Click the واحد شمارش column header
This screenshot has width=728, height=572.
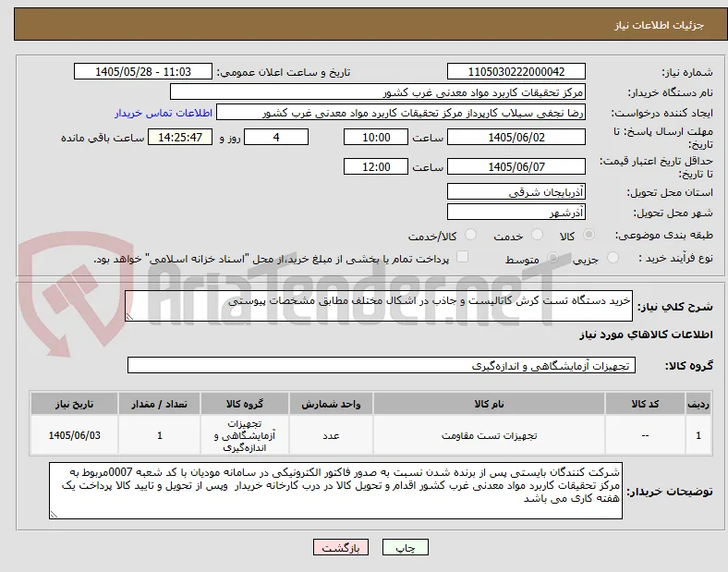point(331,404)
